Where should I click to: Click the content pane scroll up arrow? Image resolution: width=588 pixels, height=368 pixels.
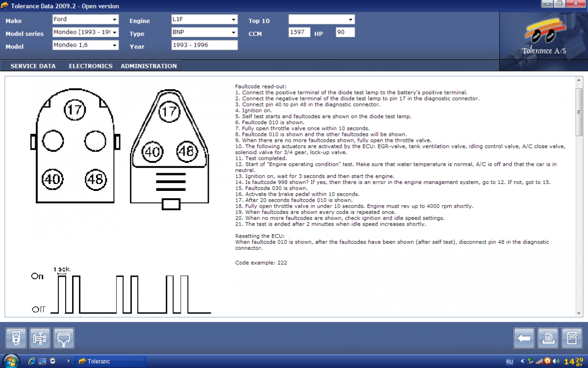579,80
